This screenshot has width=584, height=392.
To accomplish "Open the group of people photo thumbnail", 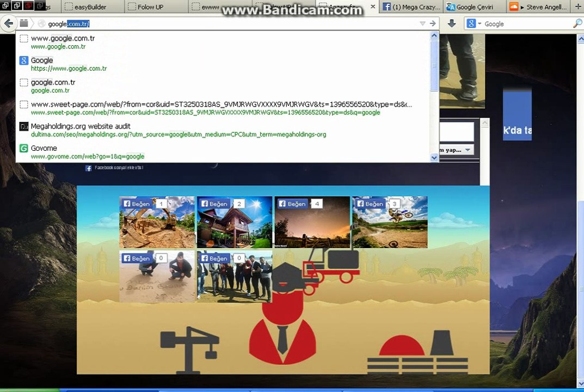I will [x=235, y=277].
